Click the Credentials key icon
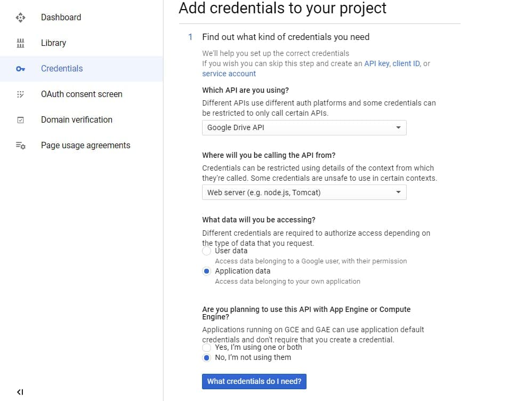This screenshot has width=532, height=401. pyautogui.click(x=20, y=69)
